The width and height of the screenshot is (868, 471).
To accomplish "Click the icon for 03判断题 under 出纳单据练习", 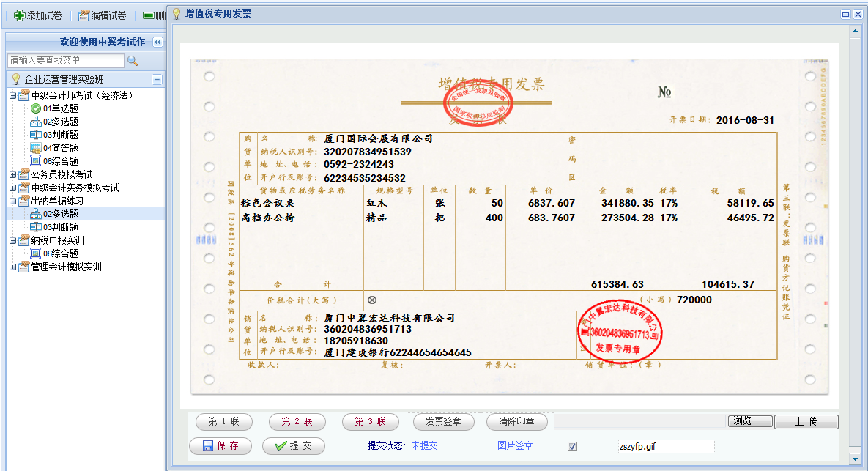I will click(x=36, y=227).
